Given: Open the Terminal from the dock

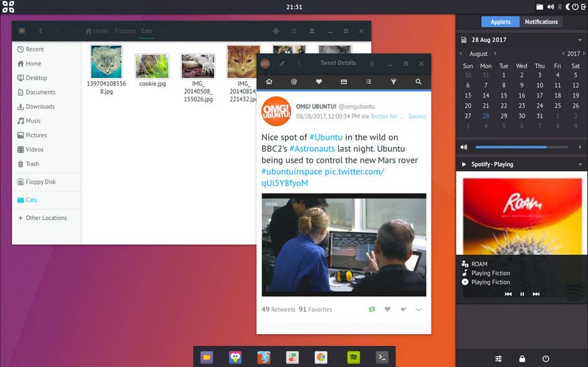Looking at the screenshot, I should click(x=383, y=357).
